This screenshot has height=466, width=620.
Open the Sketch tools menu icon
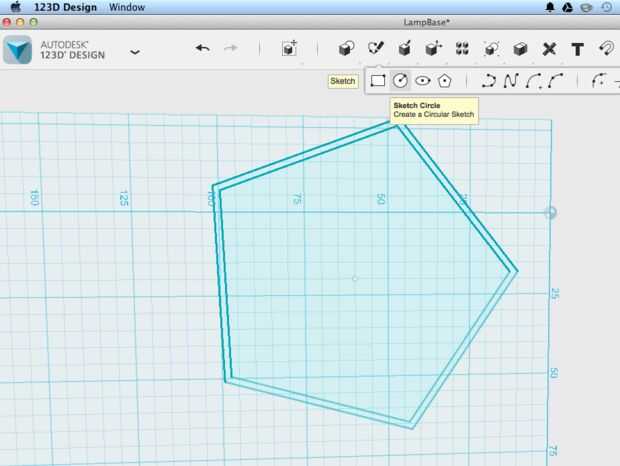coord(375,49)
